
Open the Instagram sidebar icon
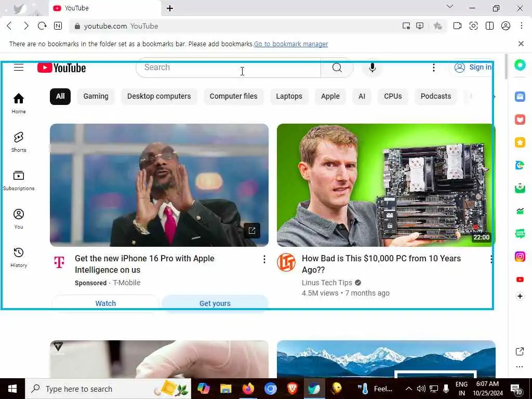coord(520,257)
